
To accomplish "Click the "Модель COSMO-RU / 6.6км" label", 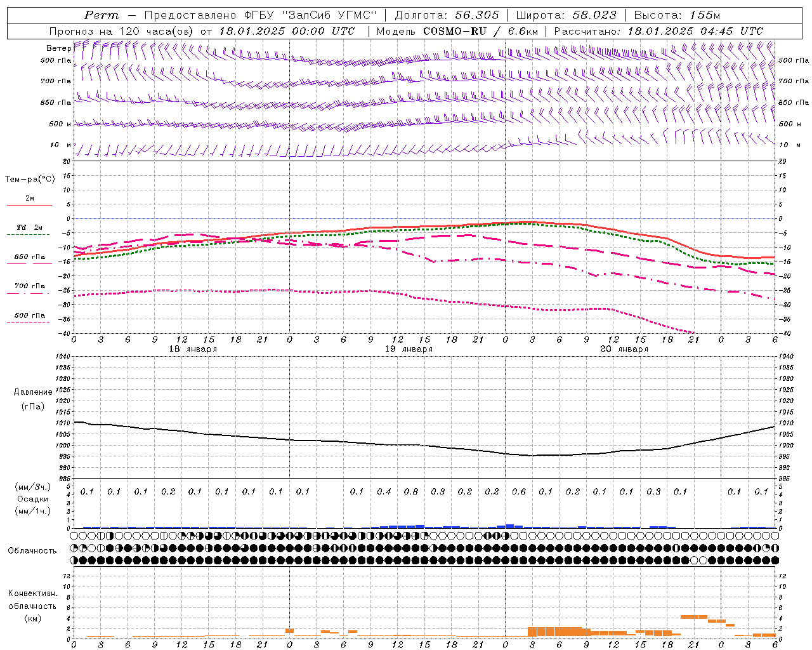I will [457, 31].
